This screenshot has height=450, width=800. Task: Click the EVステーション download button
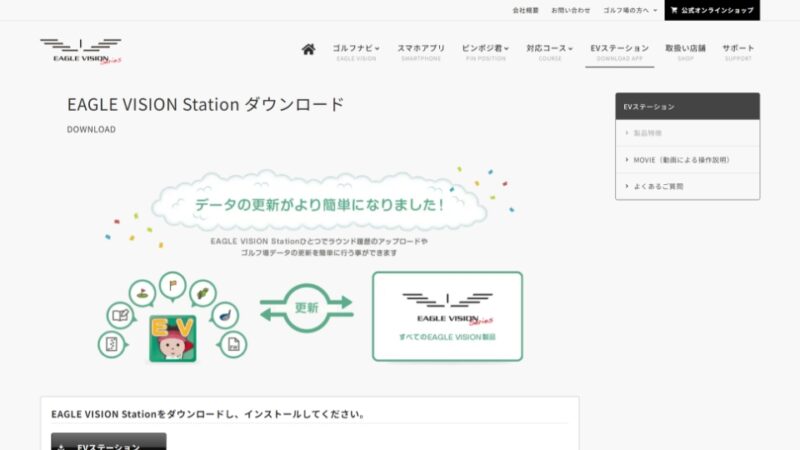pyautogui.click(x=109, y=442)
